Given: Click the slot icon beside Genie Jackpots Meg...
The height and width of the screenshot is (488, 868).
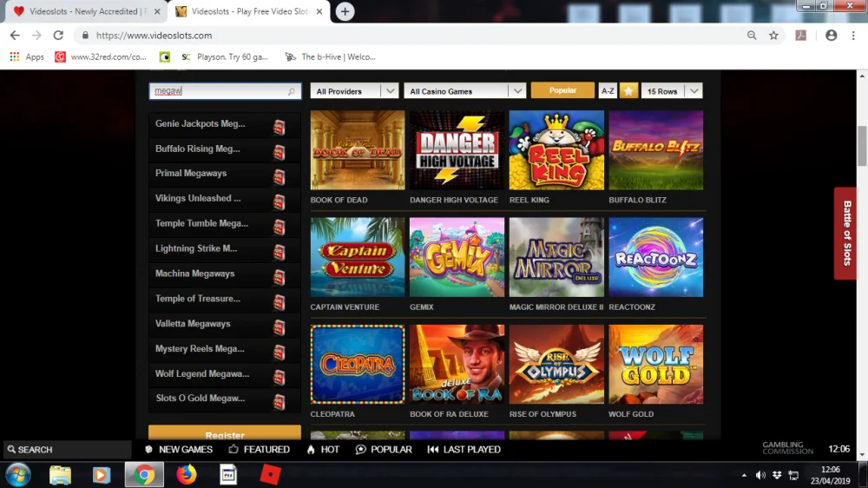Looking at the screenshot, I should [279, 128].
